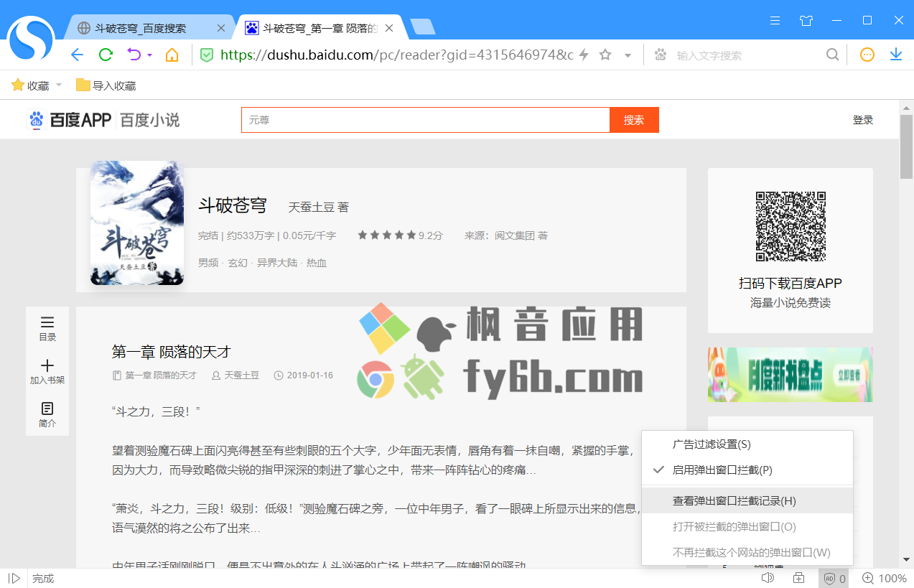
Task: Click the page vertical scrollbar thumb
Action: [907, 146]
